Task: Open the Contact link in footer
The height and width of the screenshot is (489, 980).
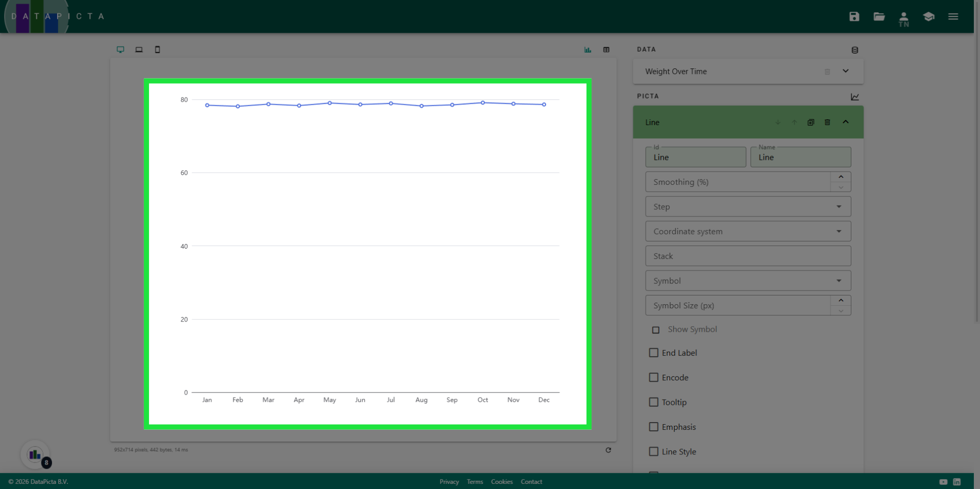Action: pyautogui.click(x=531, y=482)
